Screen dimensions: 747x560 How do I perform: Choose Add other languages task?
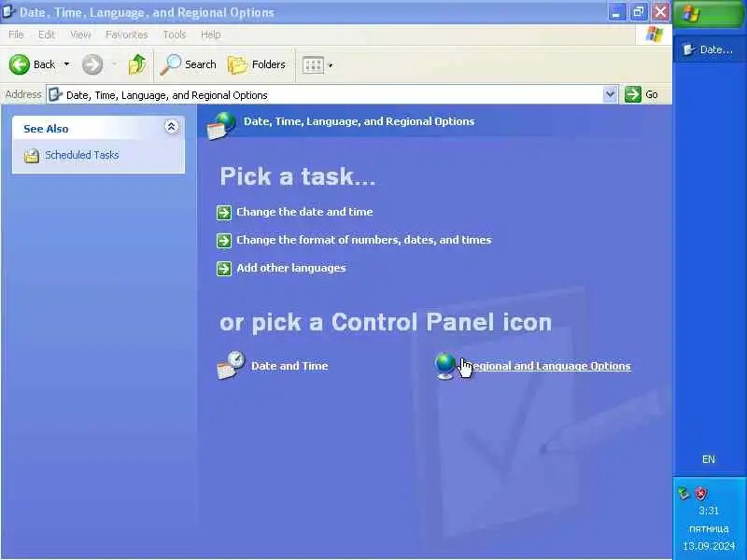[291, 268]
